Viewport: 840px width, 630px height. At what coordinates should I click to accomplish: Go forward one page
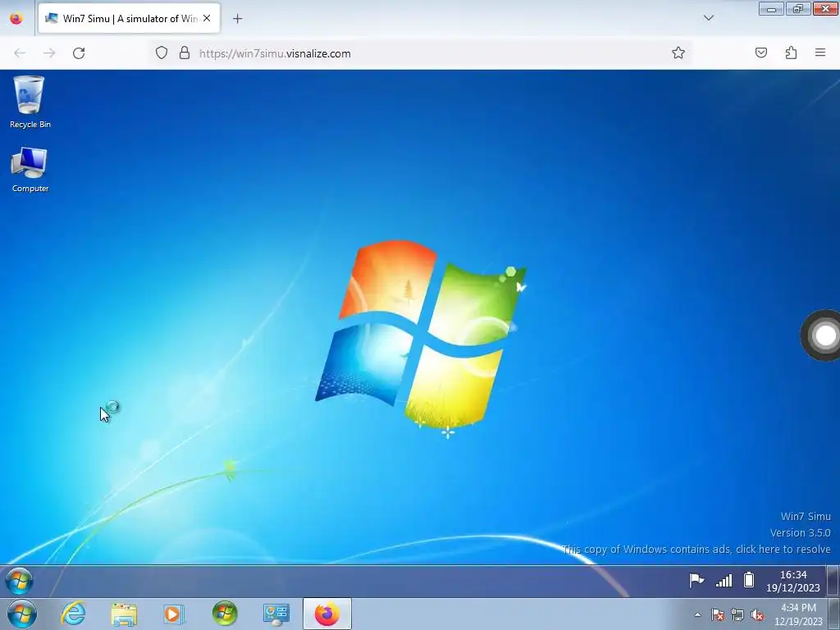point(49,53)
